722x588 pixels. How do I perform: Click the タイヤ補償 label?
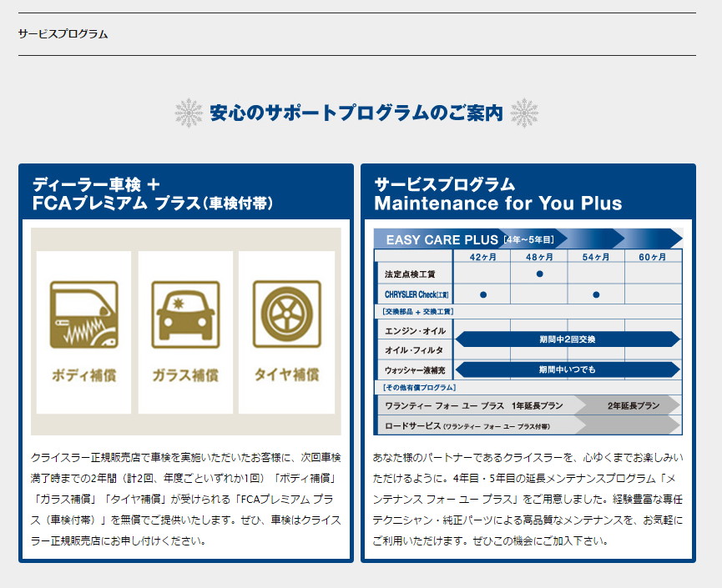pos(287,375)
